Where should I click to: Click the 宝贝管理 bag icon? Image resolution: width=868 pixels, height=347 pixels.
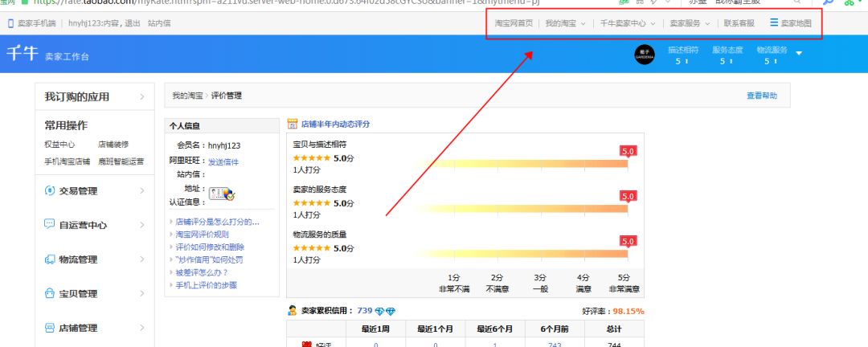tap(50, 294)
